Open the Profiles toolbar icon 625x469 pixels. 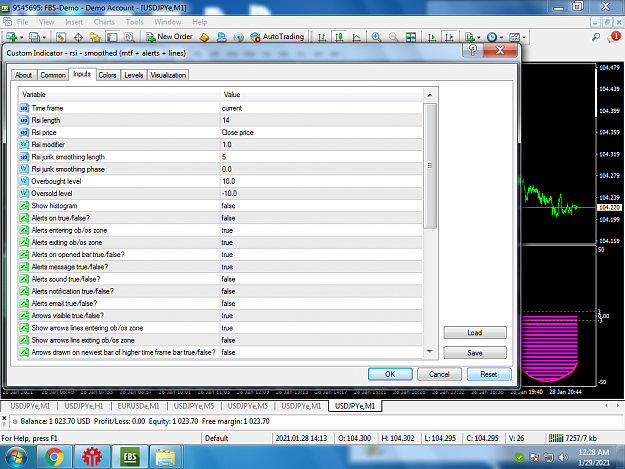click(x=34, y=37)
